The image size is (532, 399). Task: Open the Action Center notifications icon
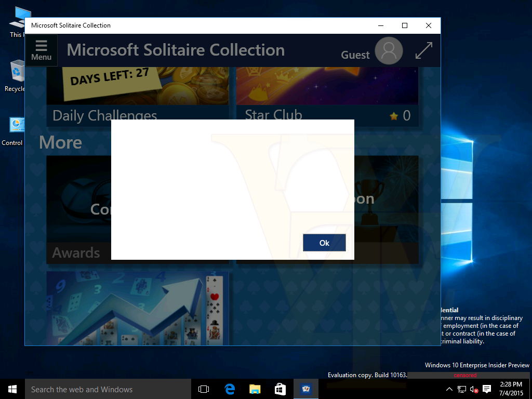[487, 389]
